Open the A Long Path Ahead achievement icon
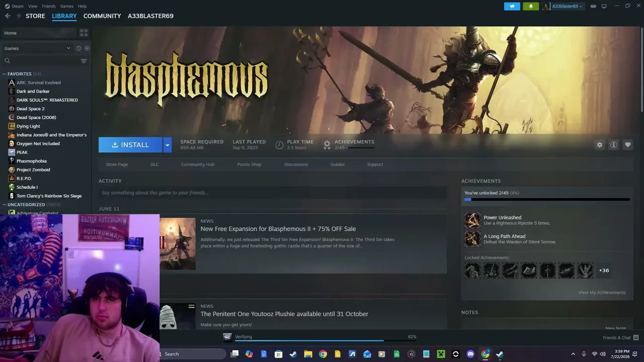Screen dimensions: 644x362 pos(472,239)
